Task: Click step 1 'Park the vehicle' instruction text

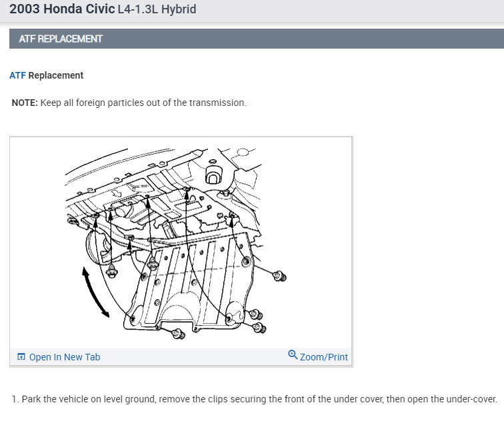Action: [x=255, y=399]
